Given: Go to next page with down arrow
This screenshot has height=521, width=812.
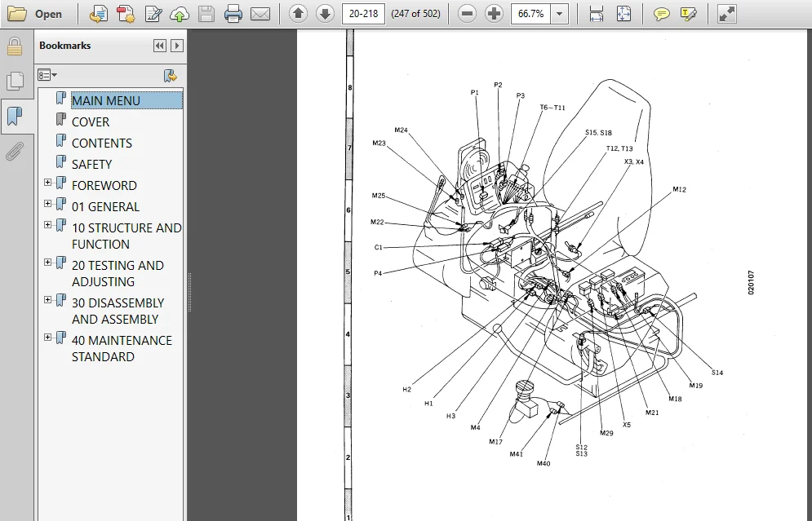Looking at the screenshot, I should (325, 14).
